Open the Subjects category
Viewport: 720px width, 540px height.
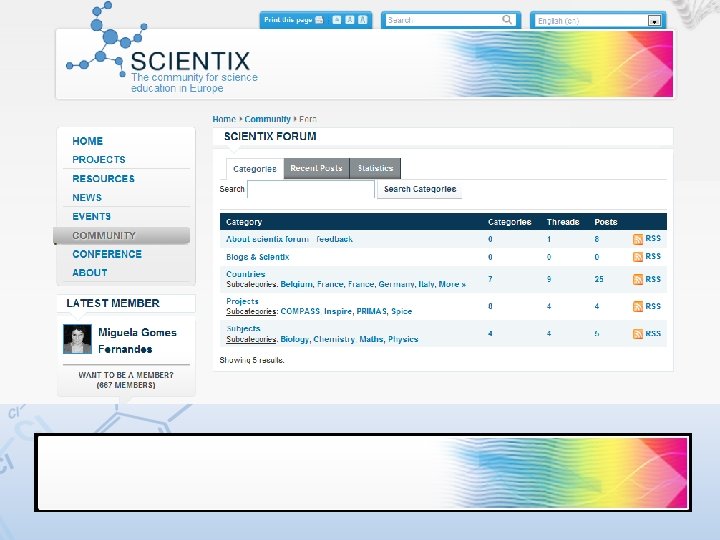pyautogui.click(x=243, y=328)
